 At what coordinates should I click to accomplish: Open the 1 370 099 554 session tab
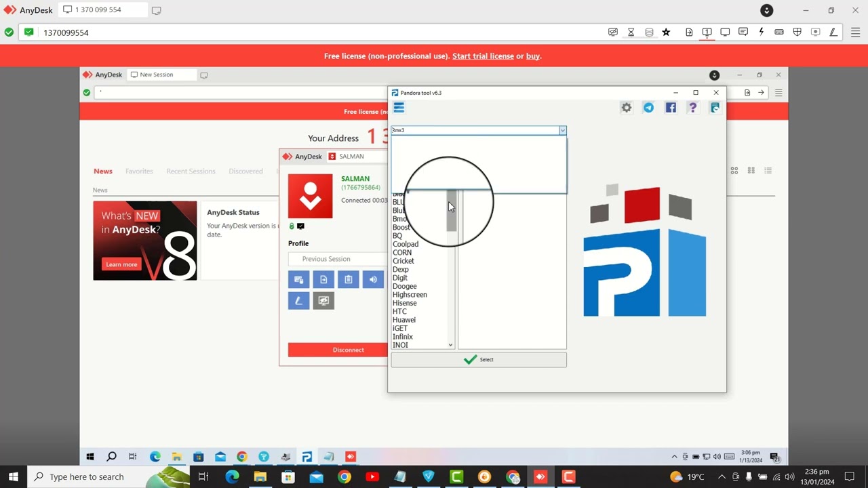(102, 10)
